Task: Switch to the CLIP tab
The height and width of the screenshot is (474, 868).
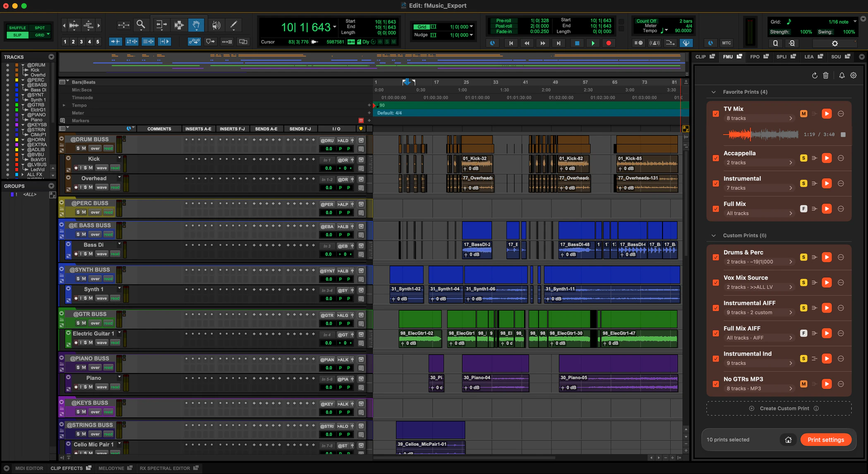Action: 705,57
